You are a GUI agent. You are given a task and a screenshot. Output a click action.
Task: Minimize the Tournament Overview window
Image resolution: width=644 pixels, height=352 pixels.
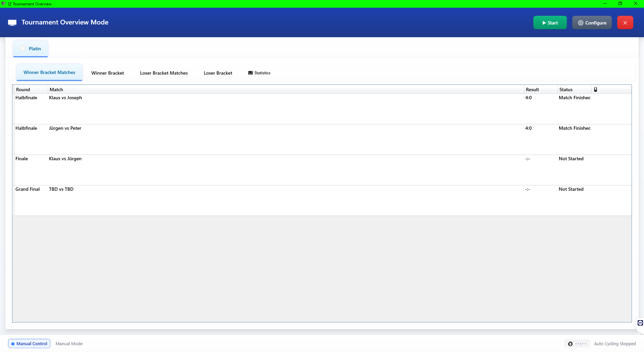(x=605, y=4)
